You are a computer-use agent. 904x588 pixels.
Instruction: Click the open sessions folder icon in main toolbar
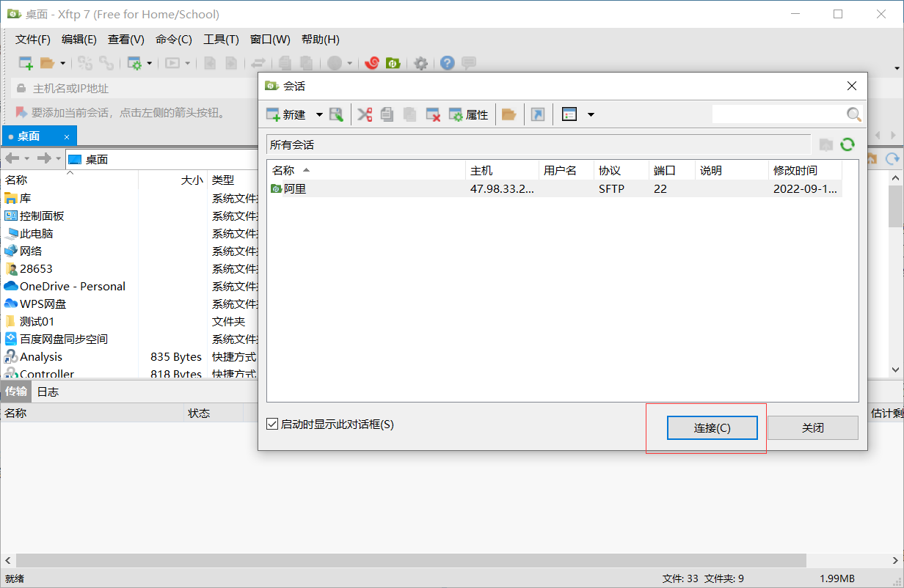[x=48, y=63]
